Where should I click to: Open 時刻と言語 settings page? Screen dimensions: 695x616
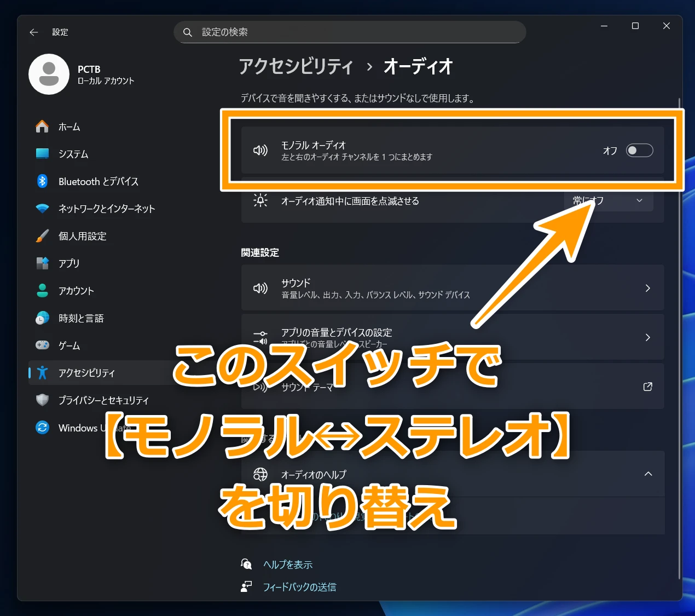coord(81,318)
